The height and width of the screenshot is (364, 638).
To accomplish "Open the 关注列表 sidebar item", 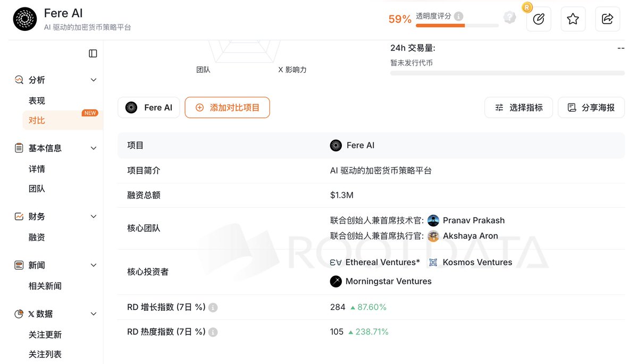I will click(x=45, y=354).
